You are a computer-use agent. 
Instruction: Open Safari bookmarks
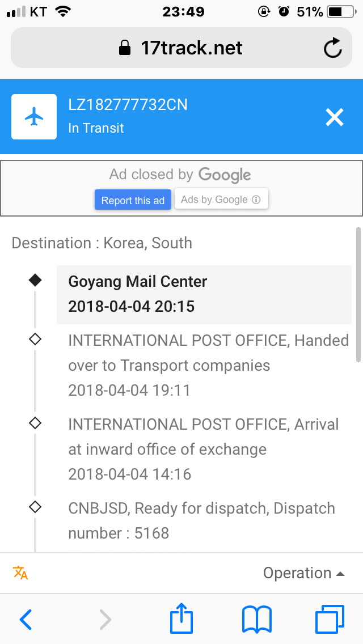click(x=256, y=619)
